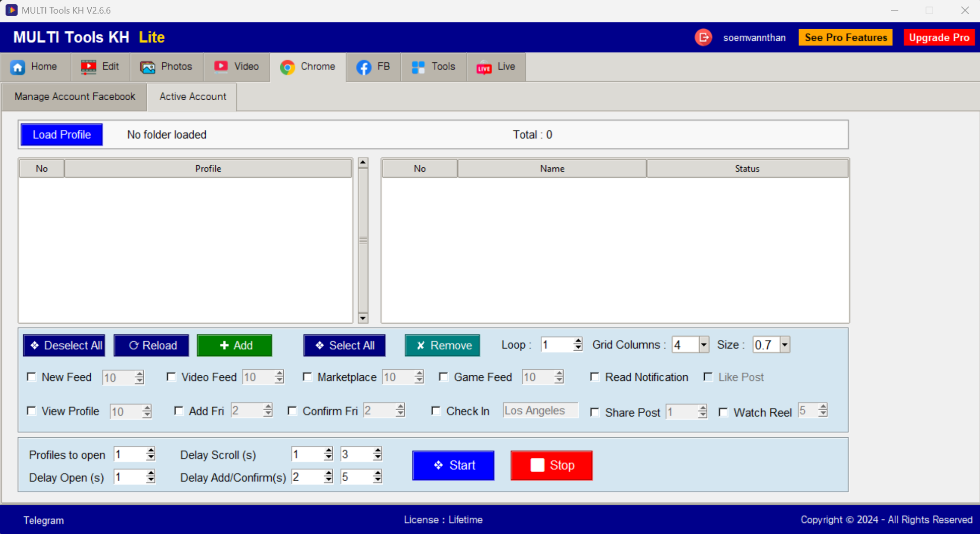This screenshot has width=980, height=534.
Task: Enable the New Feed checkbox
Action: pyautogui.click(x=32, y=377)
